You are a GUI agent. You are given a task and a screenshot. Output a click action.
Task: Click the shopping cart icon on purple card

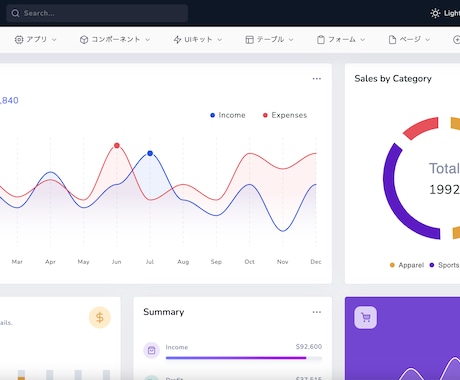(x=366, y=317)
